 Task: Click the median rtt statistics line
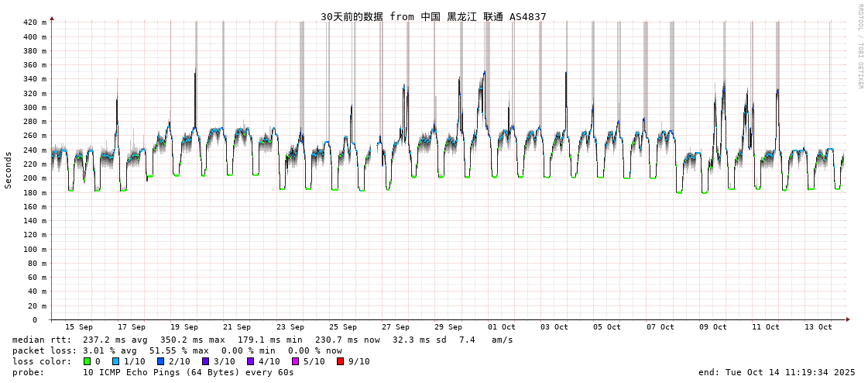[262, 340]
